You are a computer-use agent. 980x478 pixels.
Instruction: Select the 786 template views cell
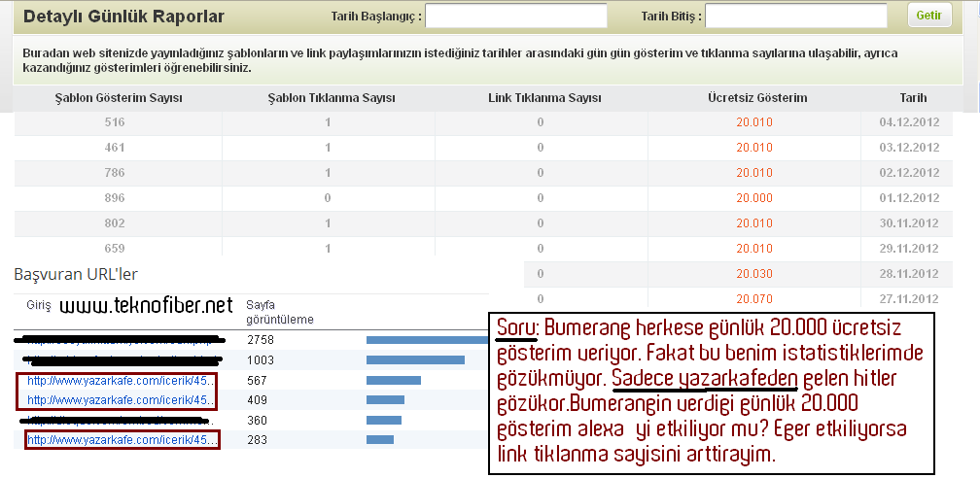pyautogui.click(x=115, y=173)
